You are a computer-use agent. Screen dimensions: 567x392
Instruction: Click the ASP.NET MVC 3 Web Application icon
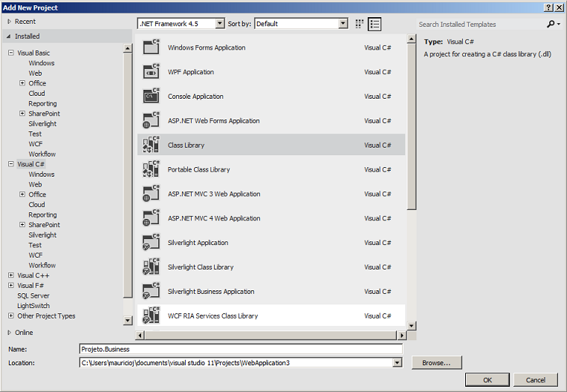(151, 194)
